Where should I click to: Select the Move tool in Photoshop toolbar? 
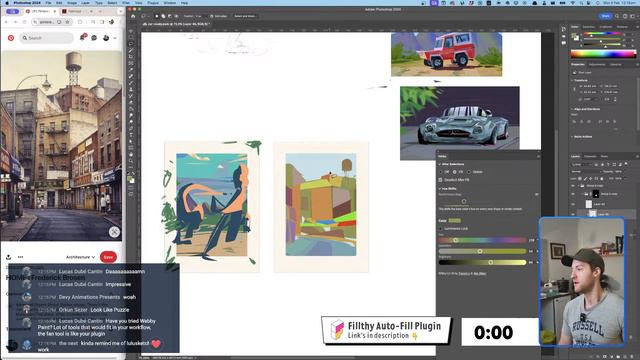pyautogui.click(x=131, y=31)
